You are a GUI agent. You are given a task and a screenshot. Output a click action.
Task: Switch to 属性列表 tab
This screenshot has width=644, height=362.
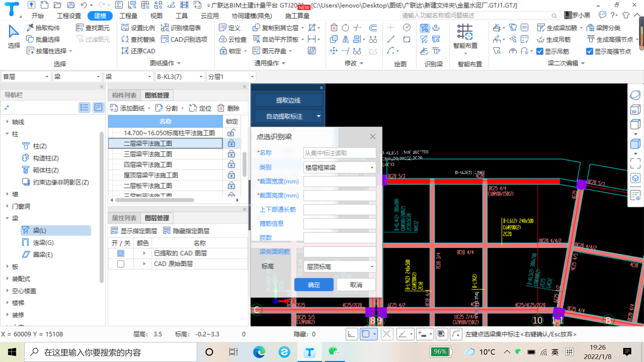[124, 218]
